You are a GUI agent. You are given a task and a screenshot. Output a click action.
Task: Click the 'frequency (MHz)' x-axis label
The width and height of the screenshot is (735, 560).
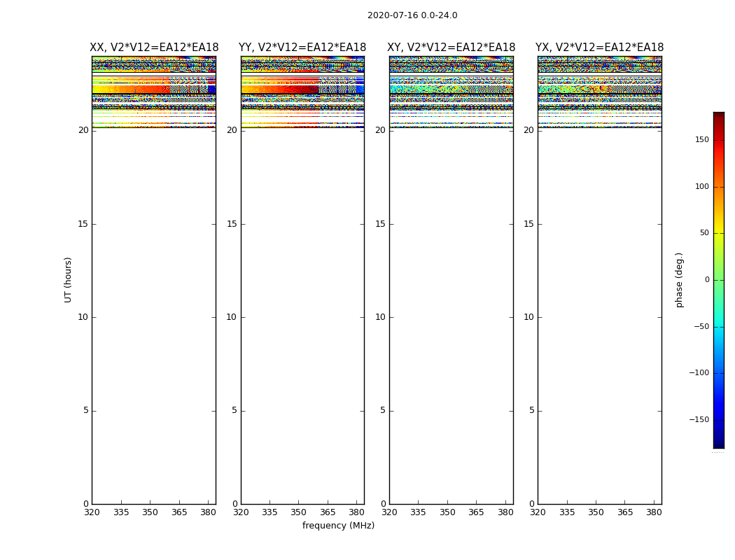point(338,526)
